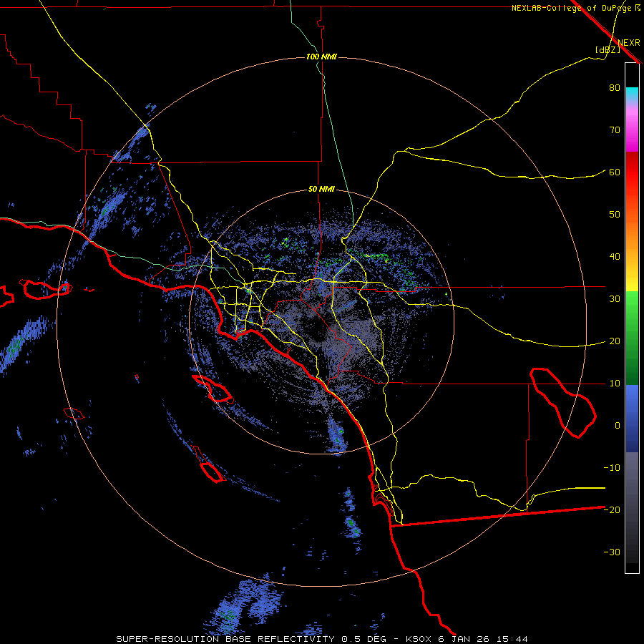Select the -20 value on the dBZ scale
The height and width of the screenshot is (644, 644).
click(x=612, y=510)
